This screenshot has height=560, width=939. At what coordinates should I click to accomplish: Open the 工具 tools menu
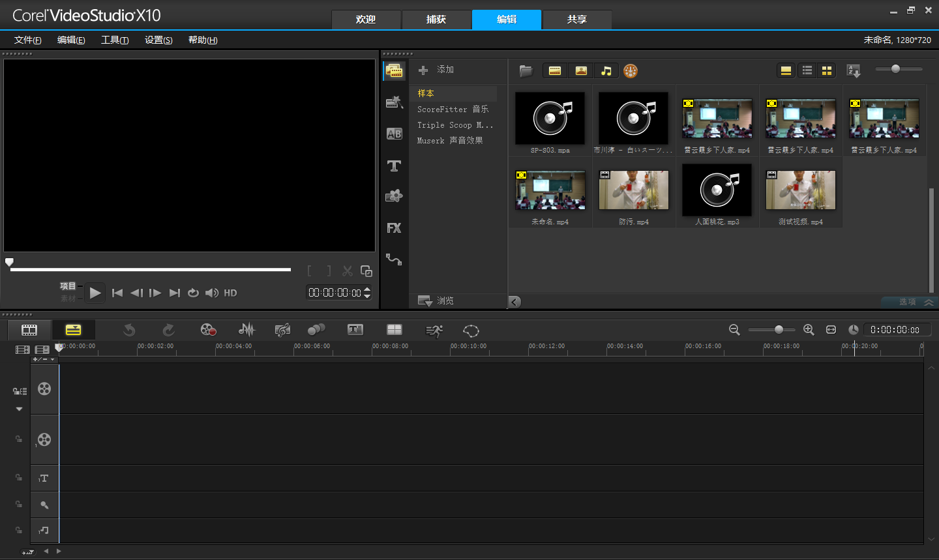[115, 40]
